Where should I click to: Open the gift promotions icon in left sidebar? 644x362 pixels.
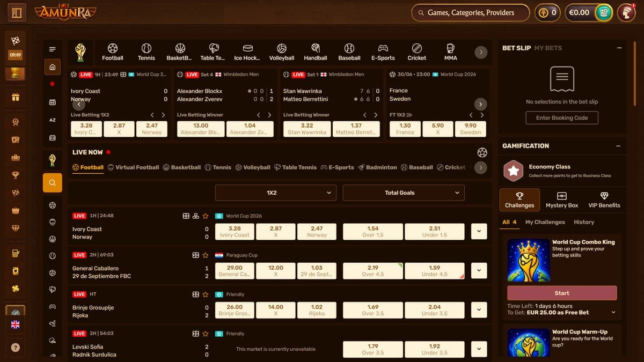[x=16, y=97]
